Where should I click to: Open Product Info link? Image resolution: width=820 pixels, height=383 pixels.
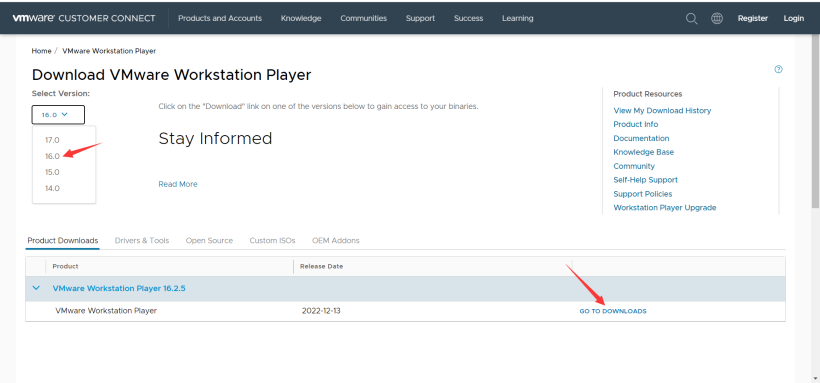pyautogui.click(x=635, y=124)
